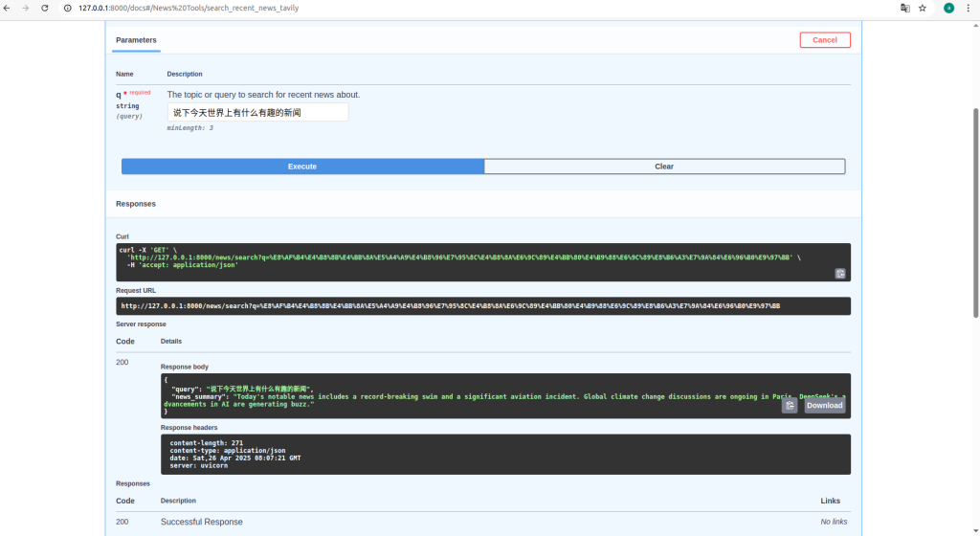Open the Google Translate page icon
The width and height of the screenshot is (980, 536).
point(905,8)
